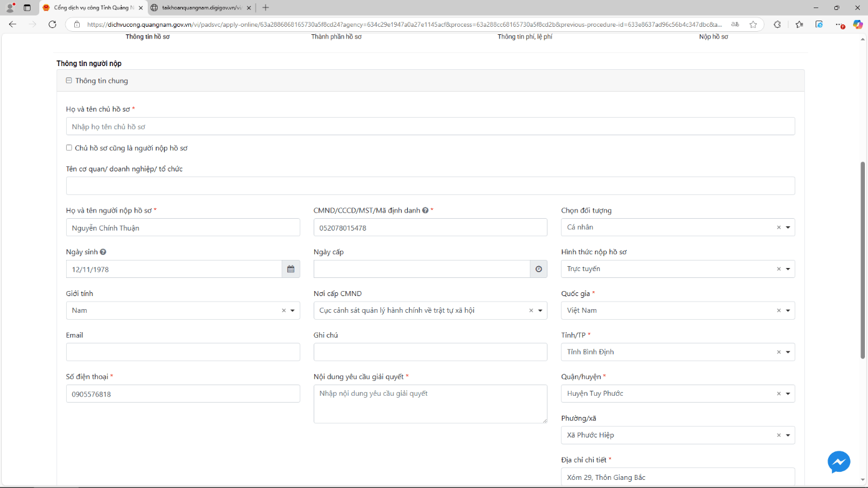
Task: Click the clock icon in Ngày cấp
Action: coord(538,269)
